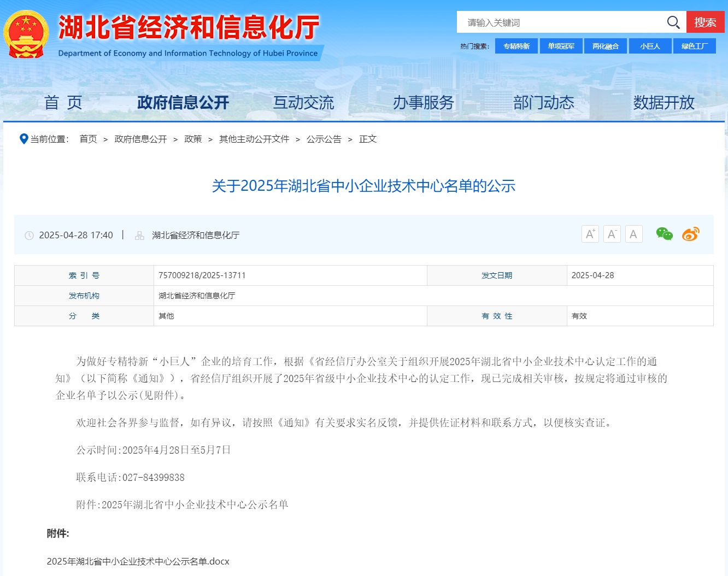Click the location pin beside 当前位置
Viewport: 728px width, 576px height.
[x=24, y=139]
